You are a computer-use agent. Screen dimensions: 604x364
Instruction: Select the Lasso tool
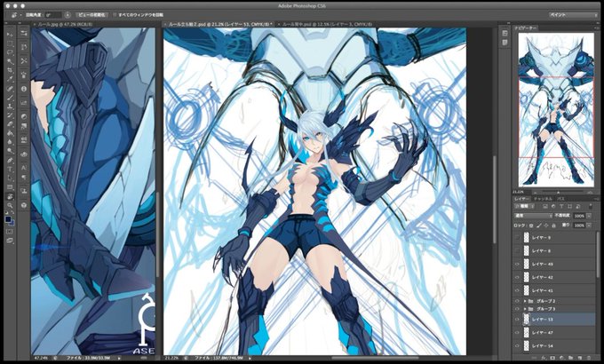(10, 52)
